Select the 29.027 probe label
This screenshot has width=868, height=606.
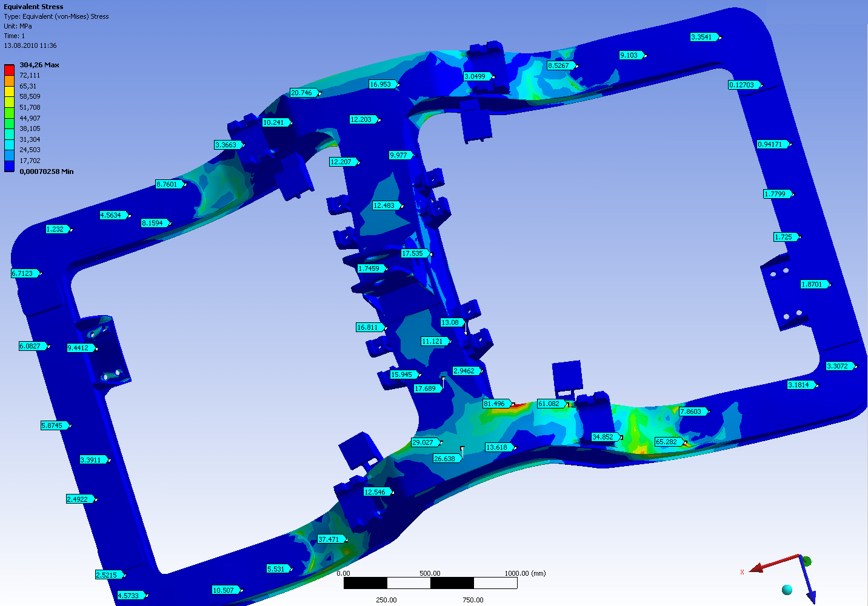[x=425, y=442]
